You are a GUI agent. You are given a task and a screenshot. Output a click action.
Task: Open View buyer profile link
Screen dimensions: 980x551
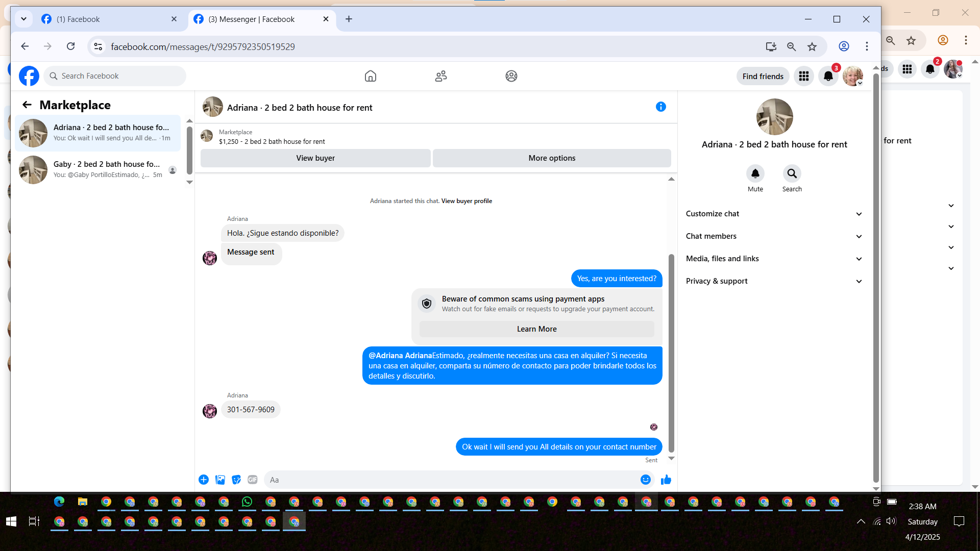point(467,201)
